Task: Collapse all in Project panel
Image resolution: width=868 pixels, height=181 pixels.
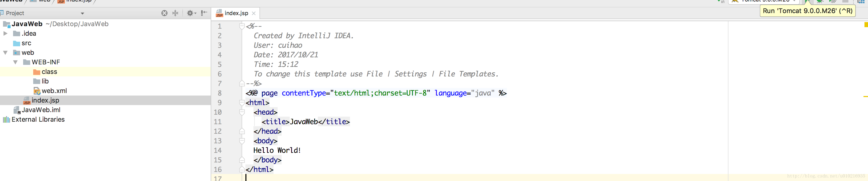Action: tap(175, 13)
